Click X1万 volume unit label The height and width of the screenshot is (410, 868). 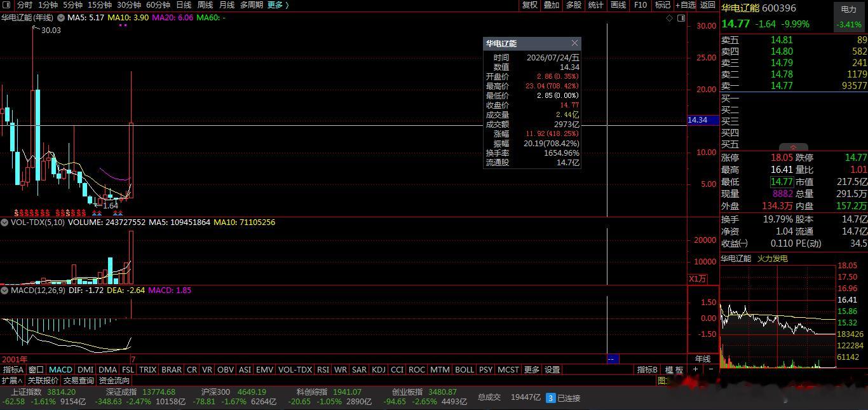coord(698,279)
